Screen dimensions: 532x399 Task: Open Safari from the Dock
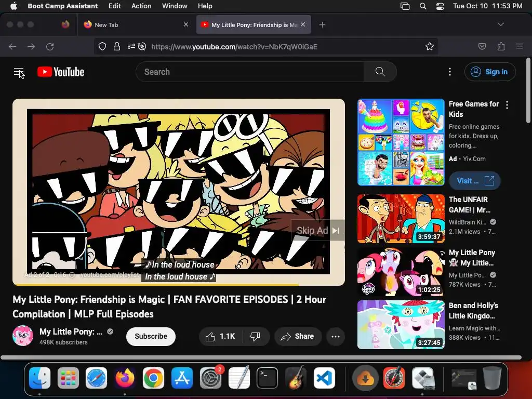tap(96, 378)
